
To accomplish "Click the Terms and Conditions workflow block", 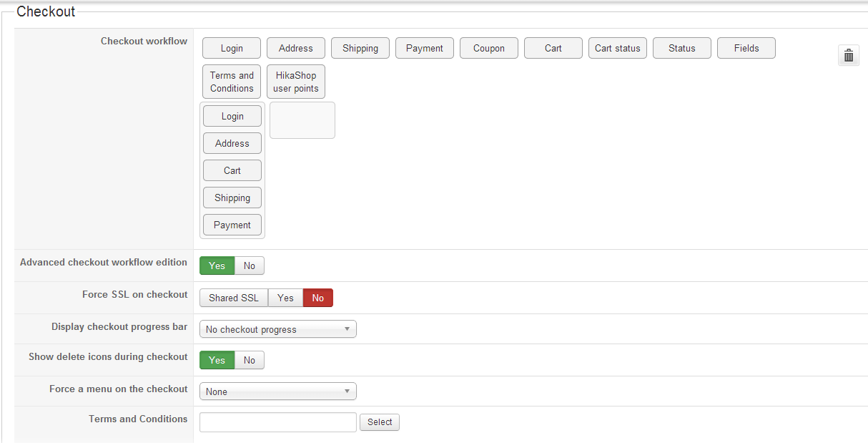I will (x=232, y=82).
